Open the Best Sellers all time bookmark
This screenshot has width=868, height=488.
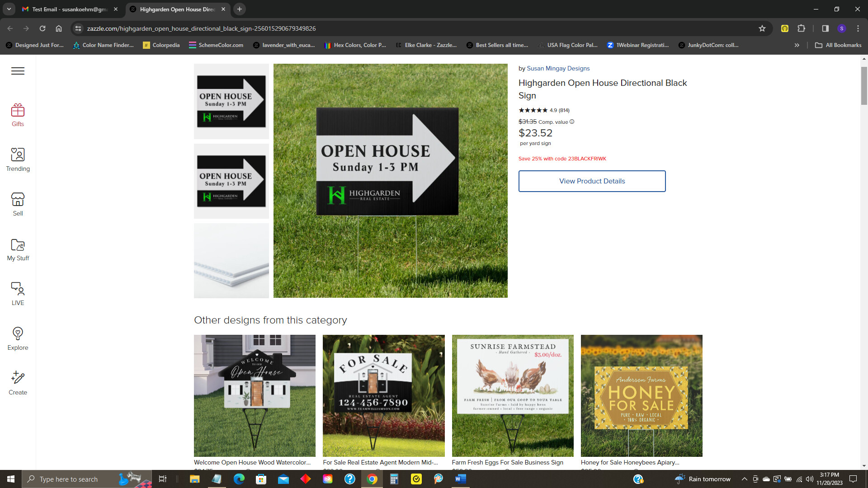(x=497, y=45)
